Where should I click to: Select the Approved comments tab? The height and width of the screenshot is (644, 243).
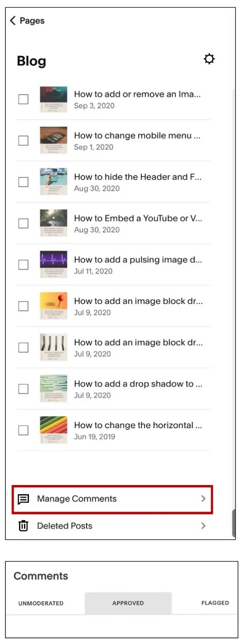coord(128,603)
